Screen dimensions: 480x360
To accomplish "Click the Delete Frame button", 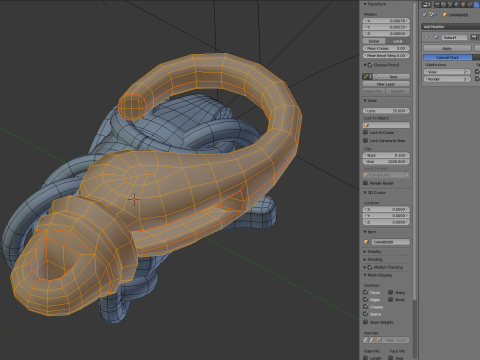I will tap(374, 91).
